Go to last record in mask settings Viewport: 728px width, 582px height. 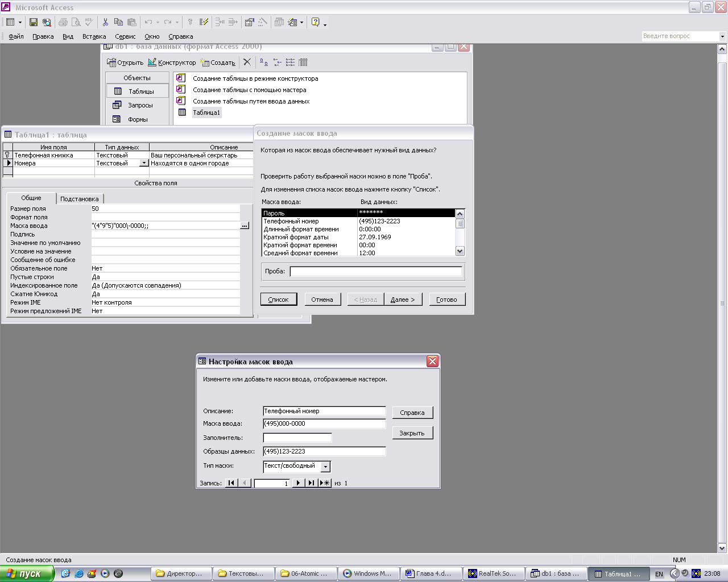click(311, 483)
